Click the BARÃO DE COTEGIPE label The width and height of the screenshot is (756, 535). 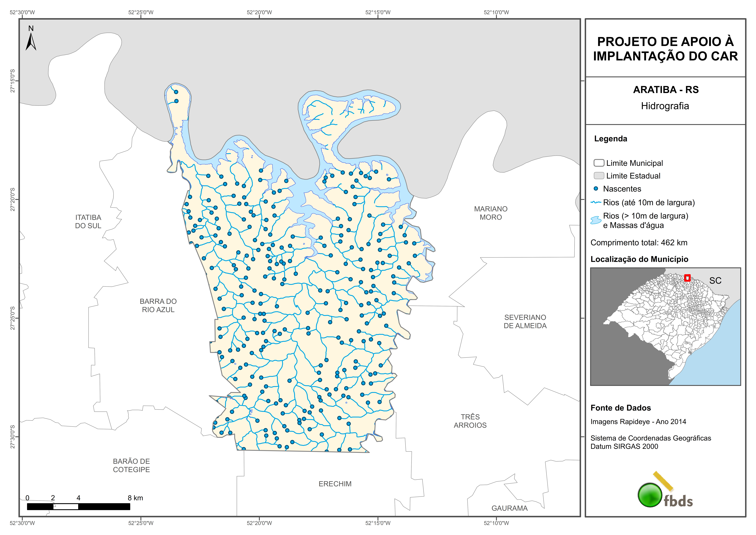tap(131, 465)
